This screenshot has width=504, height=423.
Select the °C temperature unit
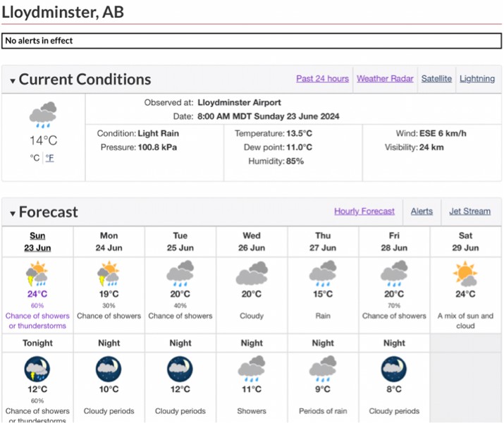(x=35, y=158)
